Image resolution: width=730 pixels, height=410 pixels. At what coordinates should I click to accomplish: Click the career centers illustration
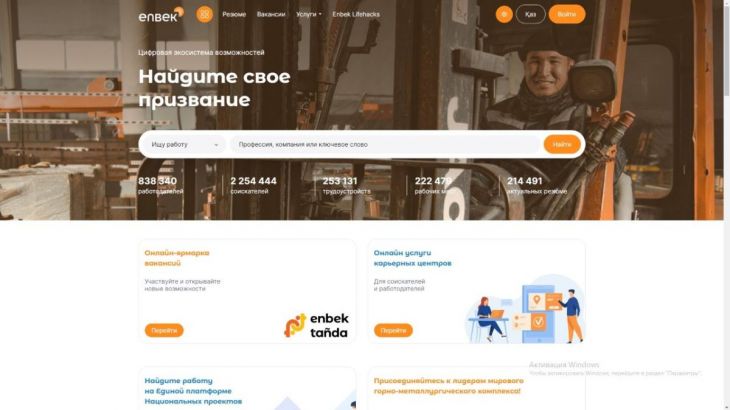tap(524, 309)
